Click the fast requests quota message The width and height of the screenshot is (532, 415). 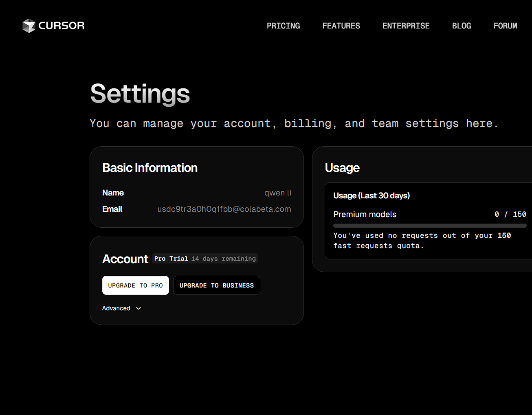pos(422,241)
